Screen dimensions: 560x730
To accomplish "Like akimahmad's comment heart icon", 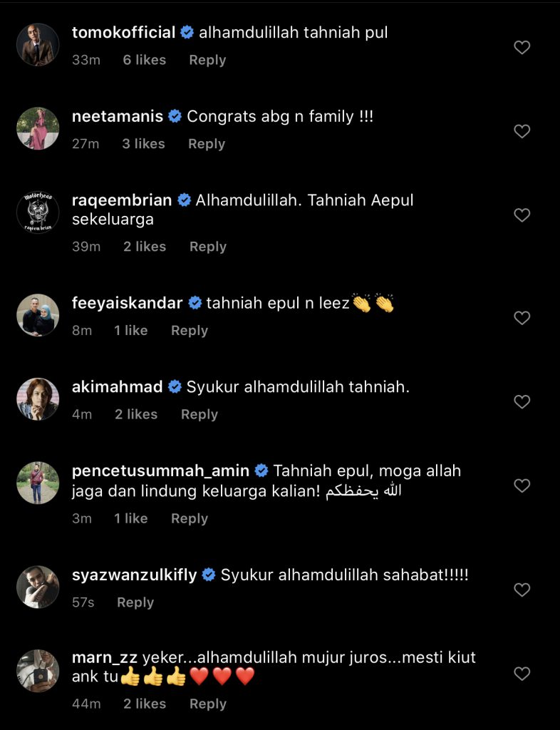I will (x=522, y=401).
